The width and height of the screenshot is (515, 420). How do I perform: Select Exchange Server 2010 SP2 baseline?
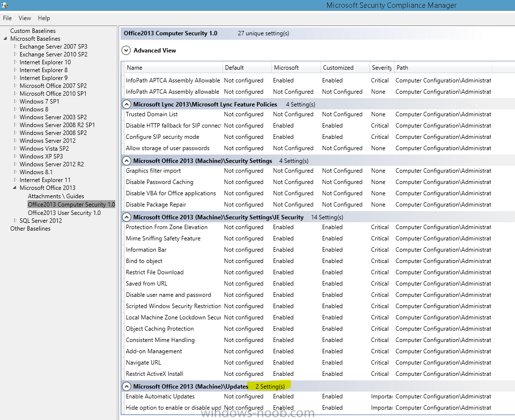tap(53, 54)
